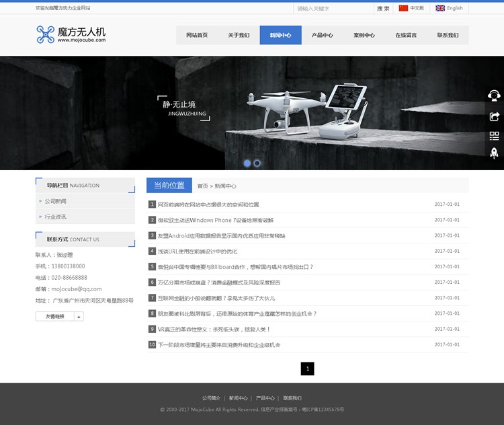Click the email mojocube@qq.com text
The height and width of the screenshot is (425, 504).
tap(77, 289)
